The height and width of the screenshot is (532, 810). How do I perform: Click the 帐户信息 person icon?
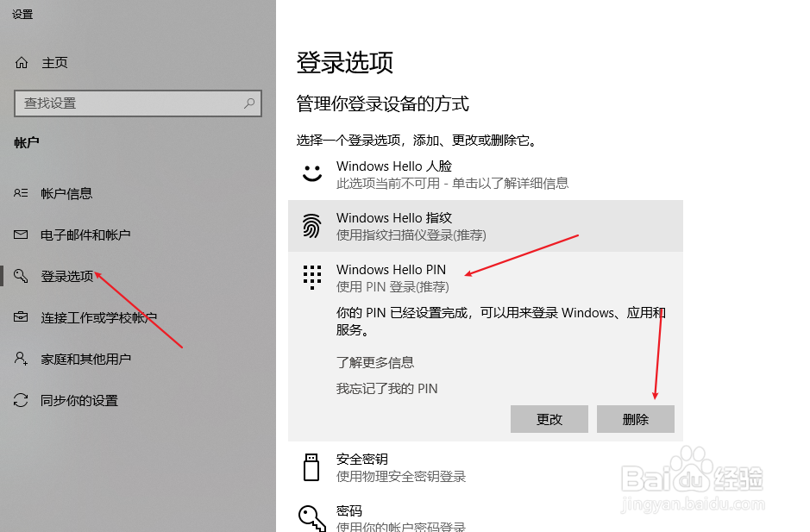click(21, 193)
